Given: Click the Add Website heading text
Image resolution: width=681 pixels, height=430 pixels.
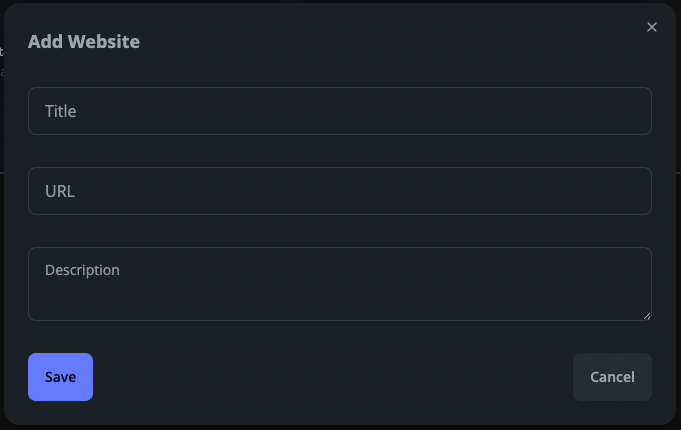Looking at the screenshot, I should coord(84,42).
